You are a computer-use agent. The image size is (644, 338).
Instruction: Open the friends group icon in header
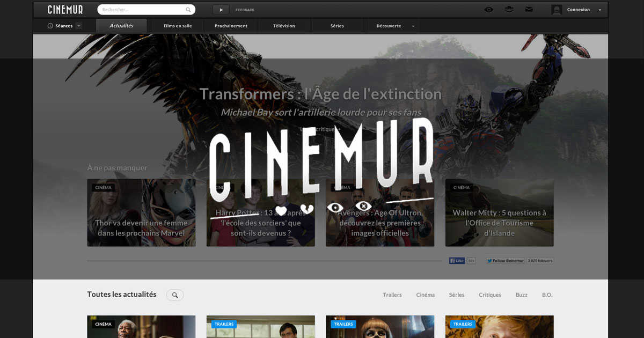click(509, 10)
